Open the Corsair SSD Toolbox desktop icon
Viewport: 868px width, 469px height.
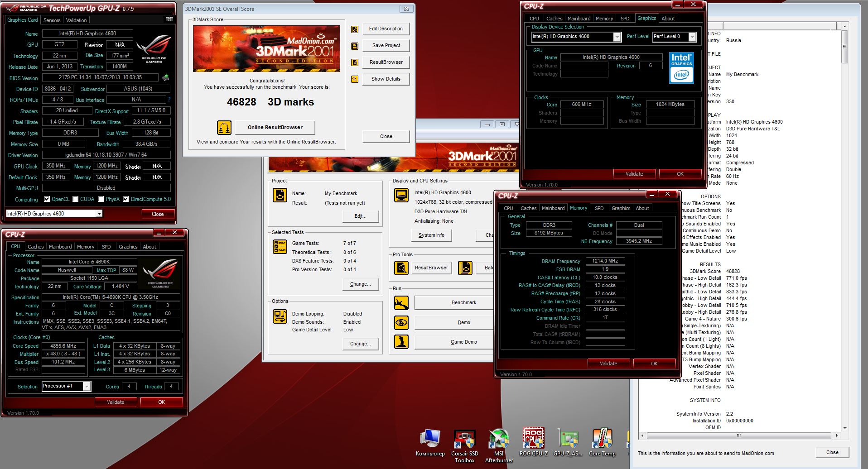464,446
